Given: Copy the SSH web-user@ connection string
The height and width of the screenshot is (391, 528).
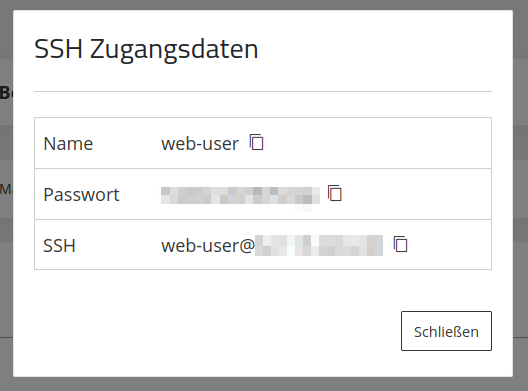Looking at the screenshot, I should point(401,244).
